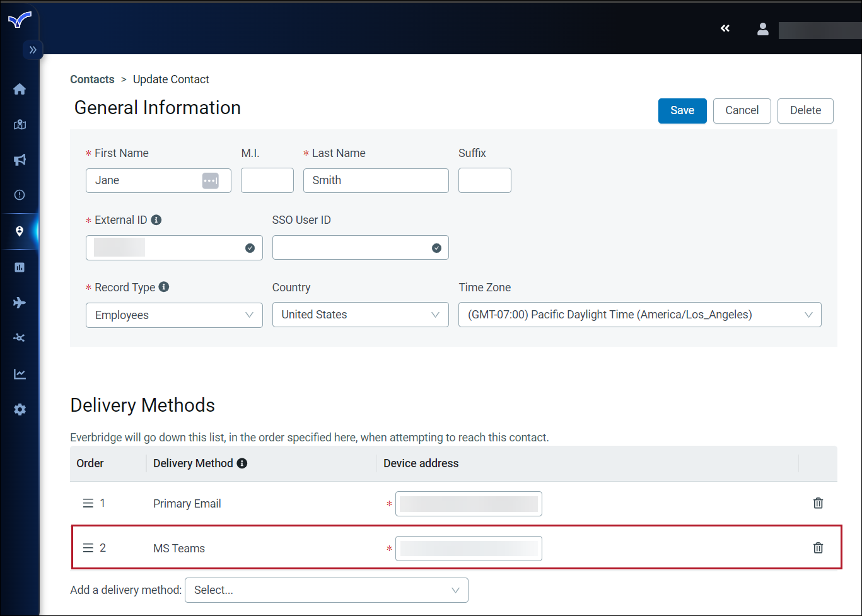Open the bar chart reports sidebar icon
Screen dimensions: 862x616
20,267
